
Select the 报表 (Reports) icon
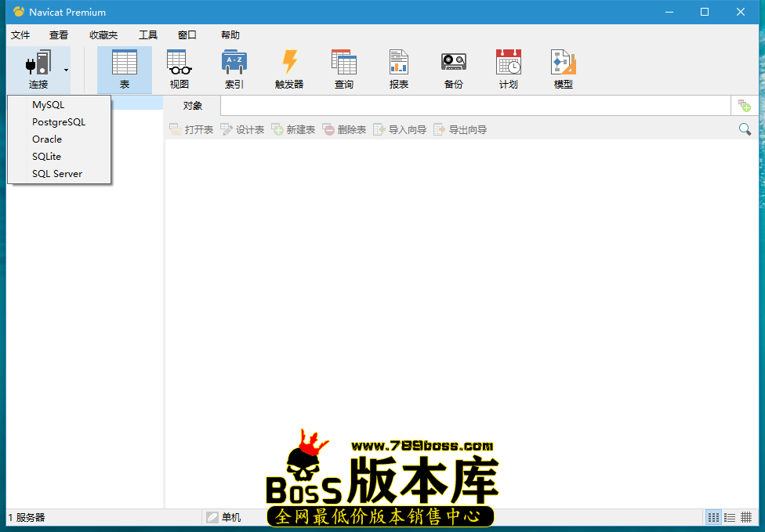pos(398,69)
